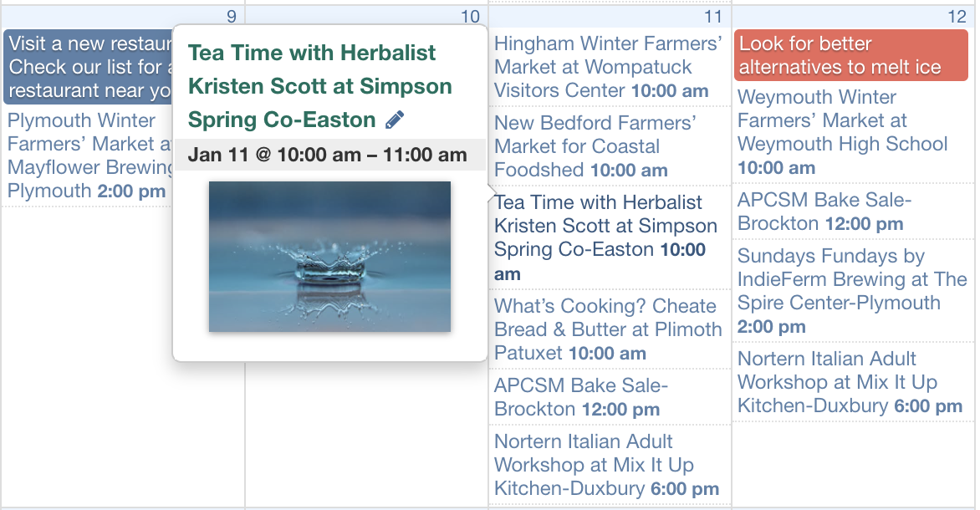The image size is (980, 510).
Task: Open APCSM Bake Sale on day 12
Action: pyautogui.click(x=824, y=212)
